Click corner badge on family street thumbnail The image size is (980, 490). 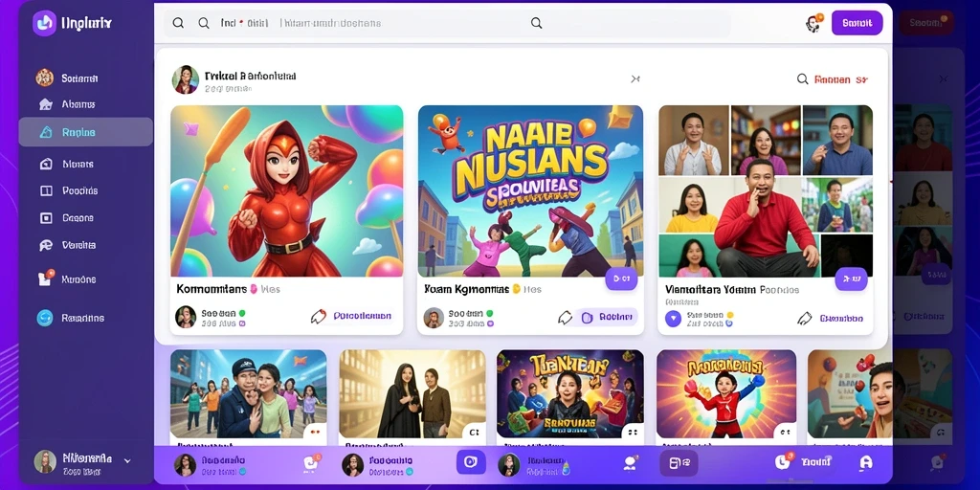click(x=315, y=431)
